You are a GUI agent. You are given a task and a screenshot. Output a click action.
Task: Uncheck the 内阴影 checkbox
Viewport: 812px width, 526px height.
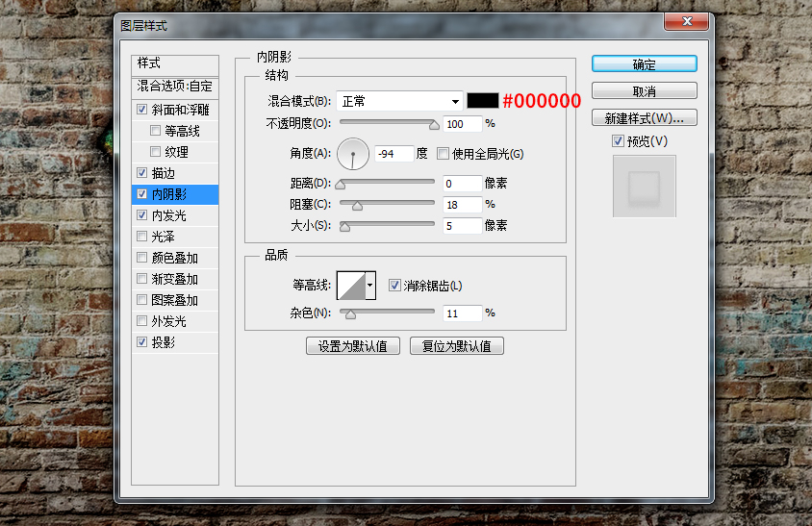click(141, 194)
